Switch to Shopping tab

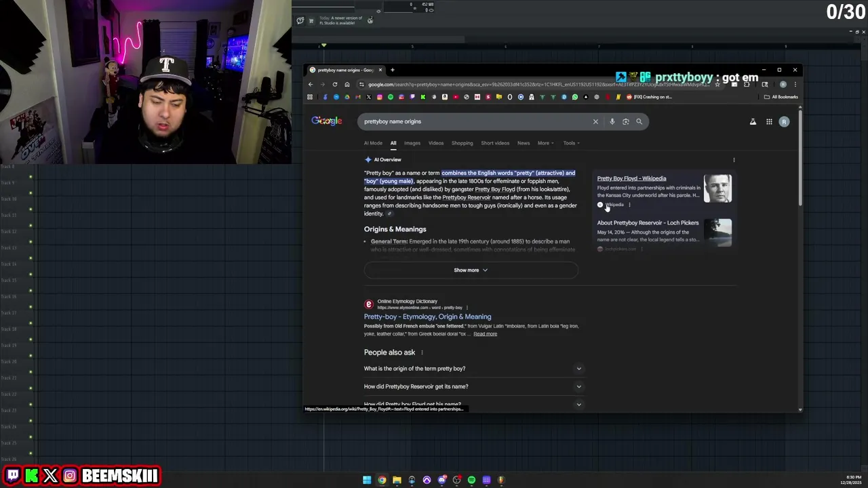pyautogui.click(x=462, y=143)
